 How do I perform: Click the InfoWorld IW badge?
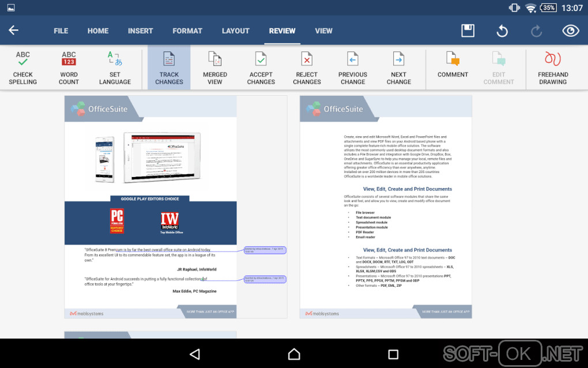tap(170, 221)
